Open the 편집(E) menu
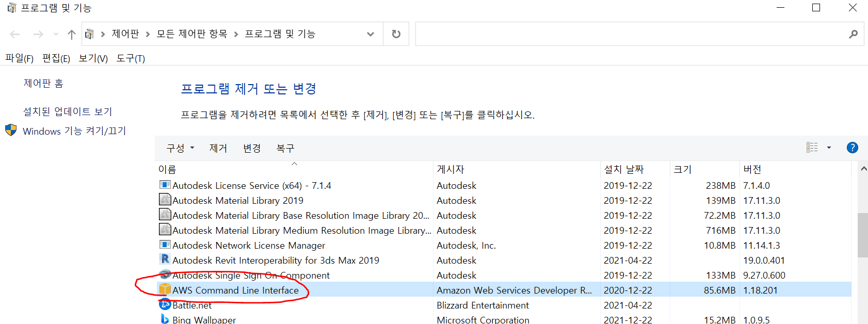Image resolution: width=868 pixels, height=324 pixels. click(x=56, y=58)
